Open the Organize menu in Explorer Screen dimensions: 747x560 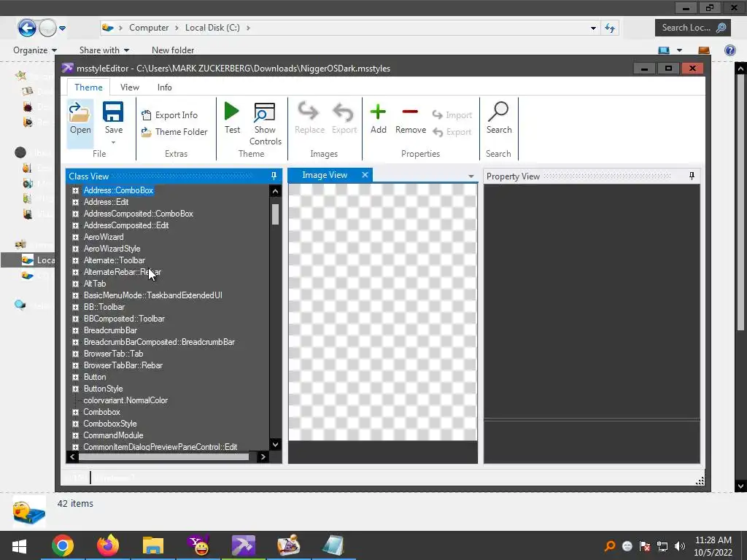point(35,50)
